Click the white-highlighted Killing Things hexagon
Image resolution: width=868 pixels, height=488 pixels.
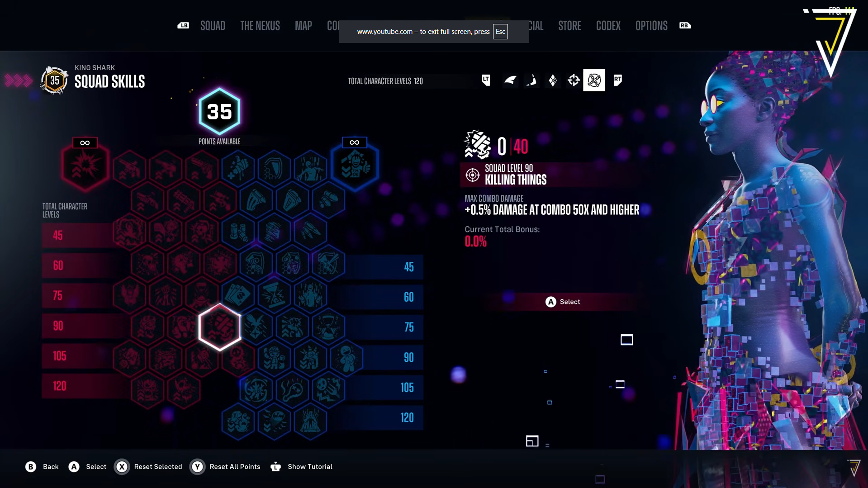[220, 327]
